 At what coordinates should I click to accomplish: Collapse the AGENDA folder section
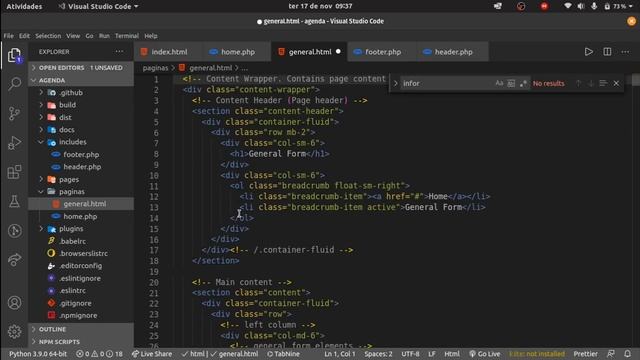[81, 80]
